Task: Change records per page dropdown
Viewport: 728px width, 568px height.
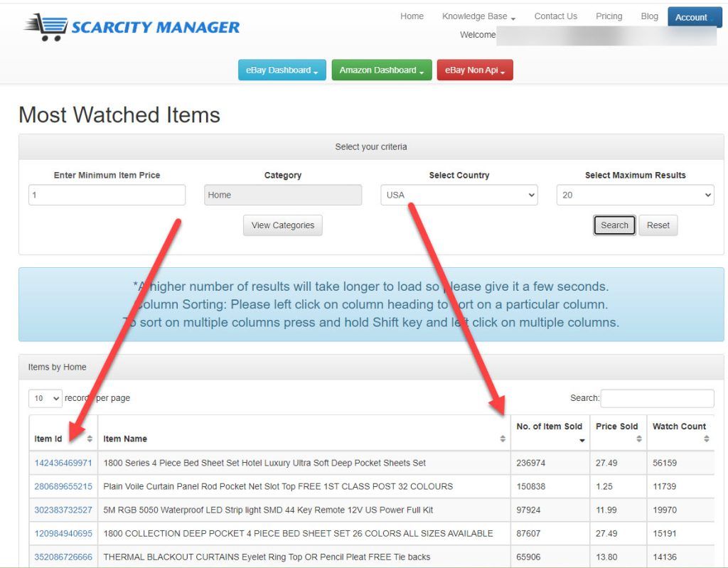Action: [x=45, y=399]
